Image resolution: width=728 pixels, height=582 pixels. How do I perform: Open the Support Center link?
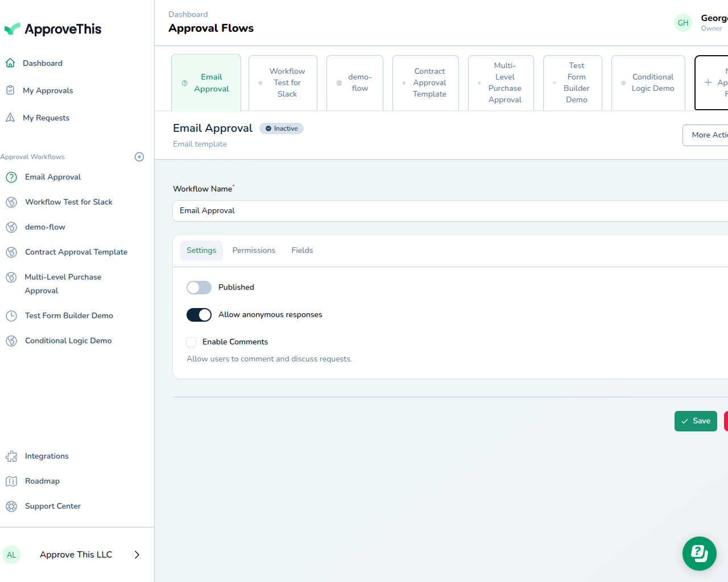[x=53, y=506]
